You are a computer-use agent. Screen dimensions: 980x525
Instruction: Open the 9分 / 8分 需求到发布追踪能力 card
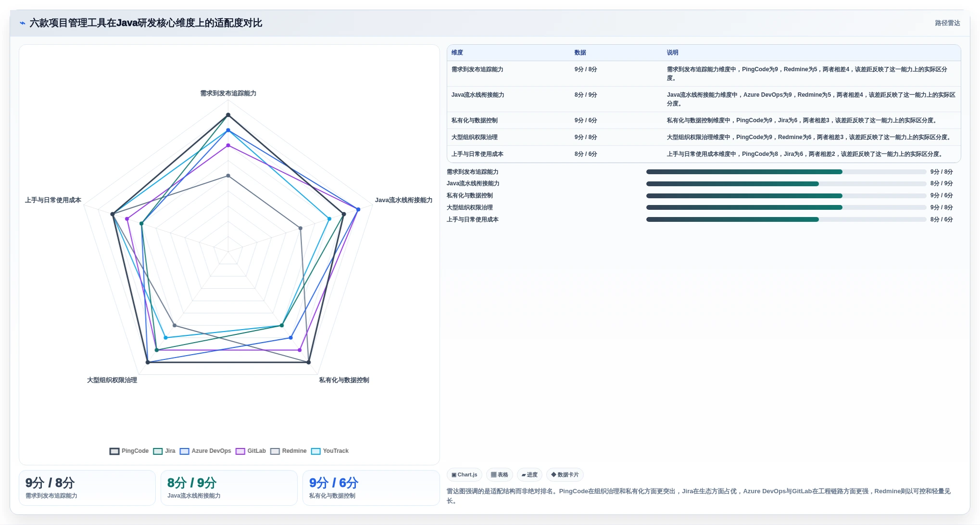click(x=87, y=488)
